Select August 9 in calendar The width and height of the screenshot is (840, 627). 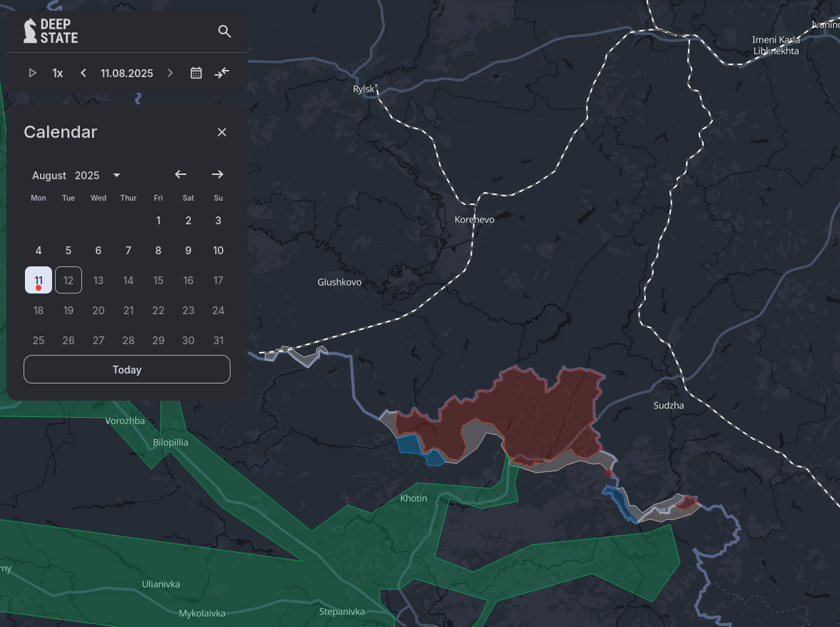click(x=188, y=250)
